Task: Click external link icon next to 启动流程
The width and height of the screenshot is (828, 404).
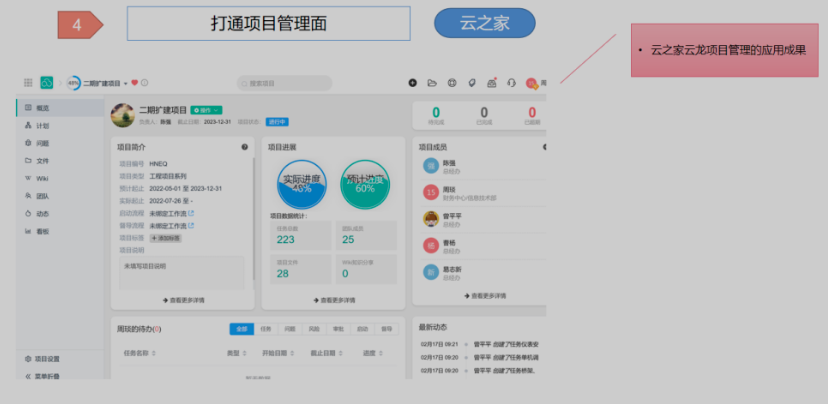Action: point(191,213)
